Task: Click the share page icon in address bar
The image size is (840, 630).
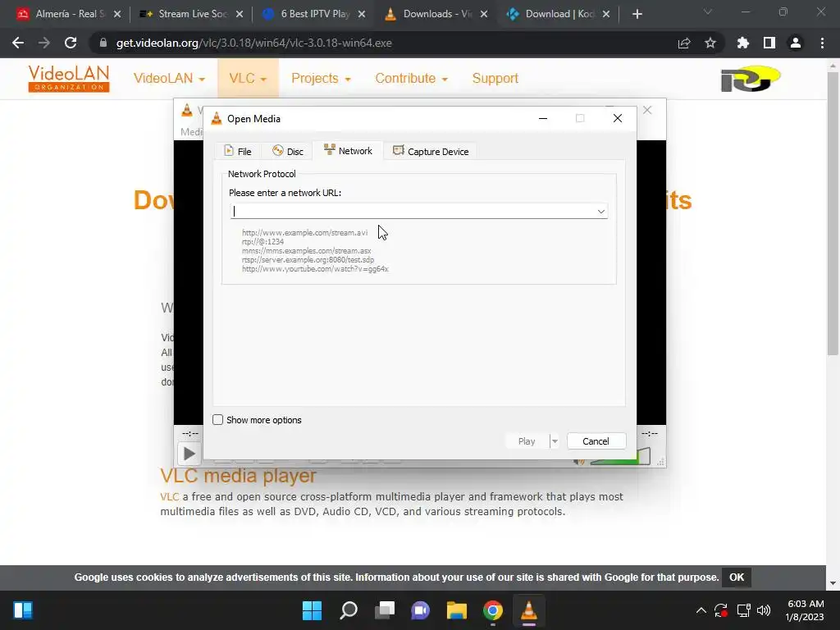Action: (684, 43)
